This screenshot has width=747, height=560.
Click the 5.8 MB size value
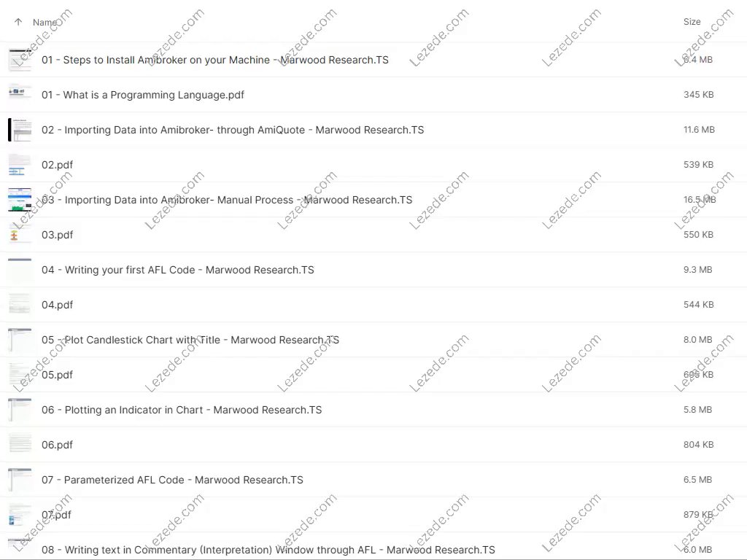pos(697,410)
